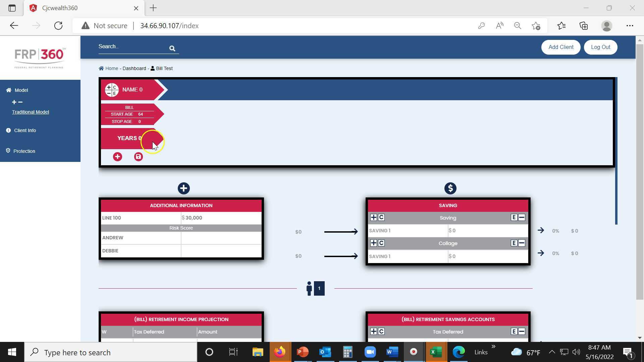The height and width of the screenshot is (362, 644).
Task: Collapse the model list with sidebar minus
Action: [20, 102]
